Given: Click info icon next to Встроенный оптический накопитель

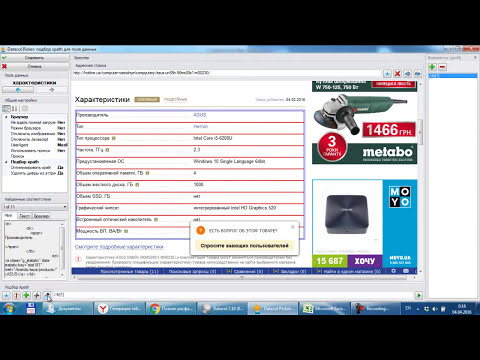Looking at the screenshot, I should point(156,219).
